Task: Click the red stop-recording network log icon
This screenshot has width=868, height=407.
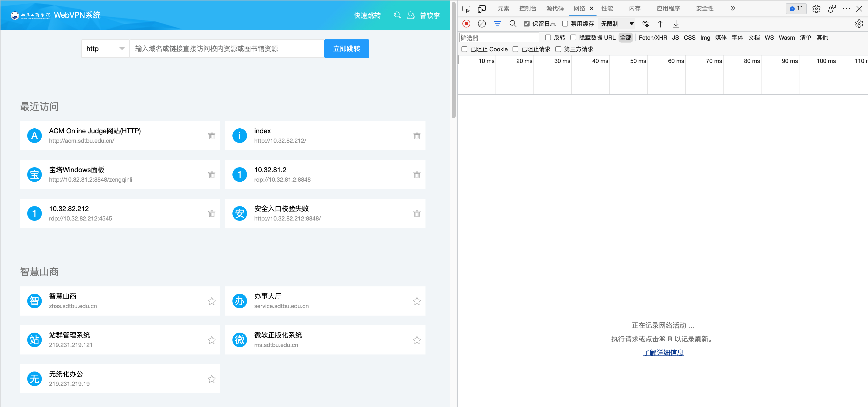Action: [466, 24]
